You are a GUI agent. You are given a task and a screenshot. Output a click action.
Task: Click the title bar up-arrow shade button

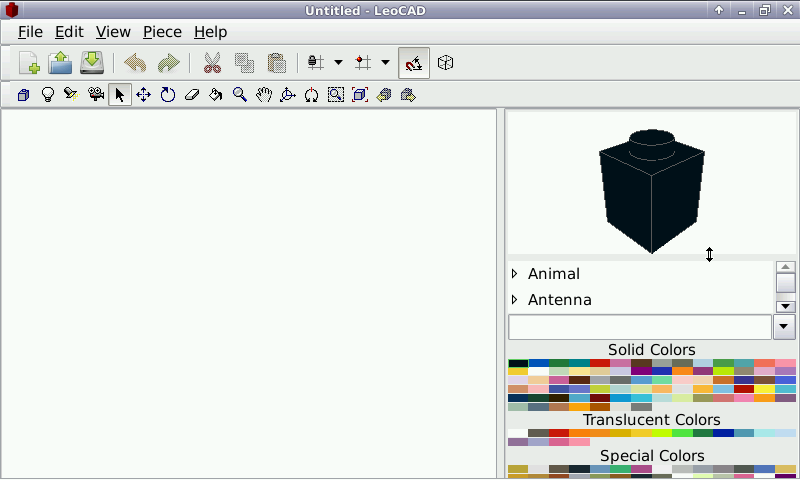click(719, 10)
